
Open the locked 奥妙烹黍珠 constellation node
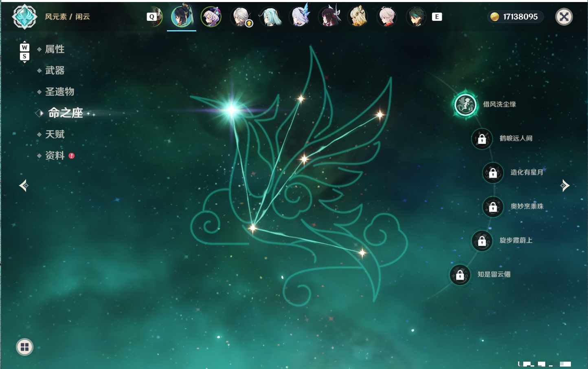tap(493, 207)
